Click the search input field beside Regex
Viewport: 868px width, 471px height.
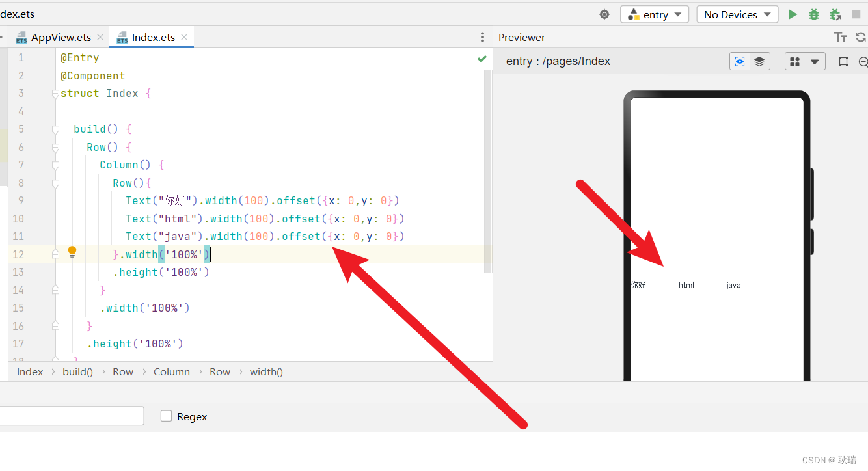(x=72, y=416)
